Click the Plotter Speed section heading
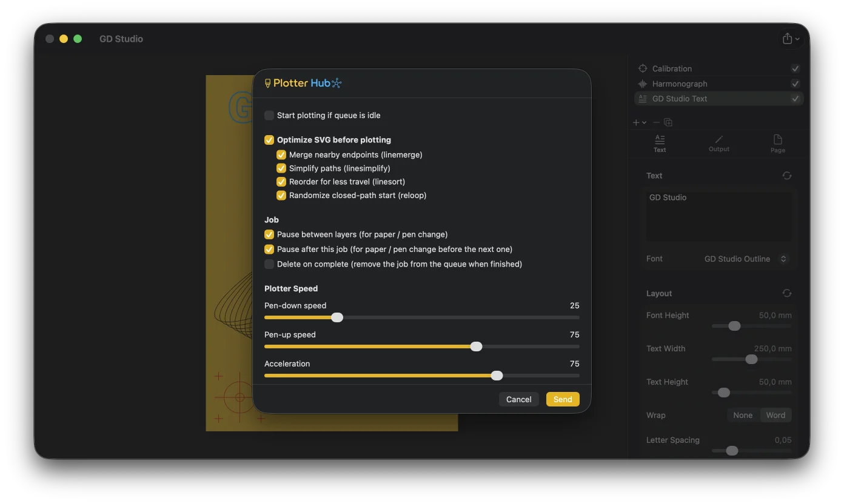 (291, 288)
